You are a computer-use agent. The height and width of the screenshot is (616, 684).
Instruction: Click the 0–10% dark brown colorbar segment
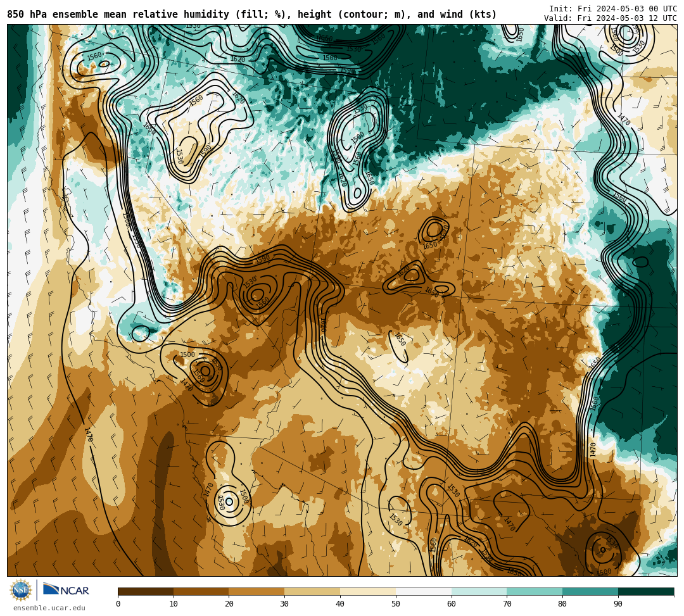coord(146,591)
